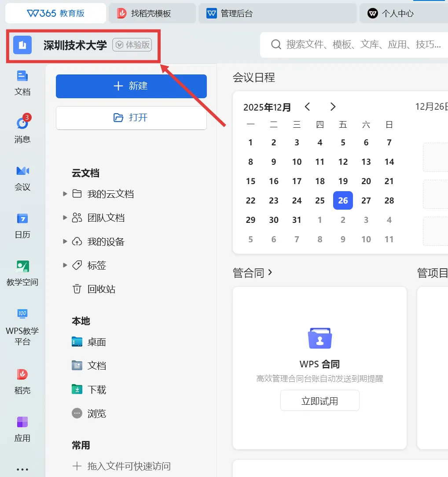This screenshot has width=448, height=477.
Task: Click the WPS 合同 folder icon
Action: 320,338
